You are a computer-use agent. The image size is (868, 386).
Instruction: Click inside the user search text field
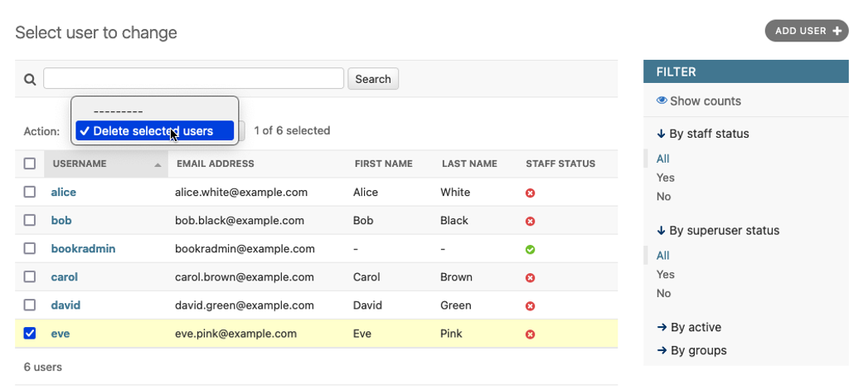coord(193,79)
